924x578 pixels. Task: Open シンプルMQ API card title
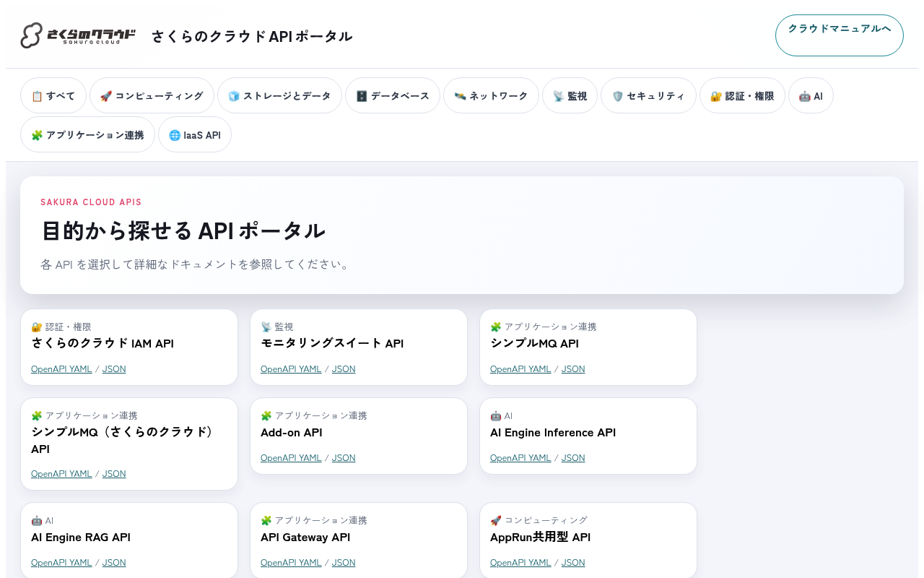534,343
